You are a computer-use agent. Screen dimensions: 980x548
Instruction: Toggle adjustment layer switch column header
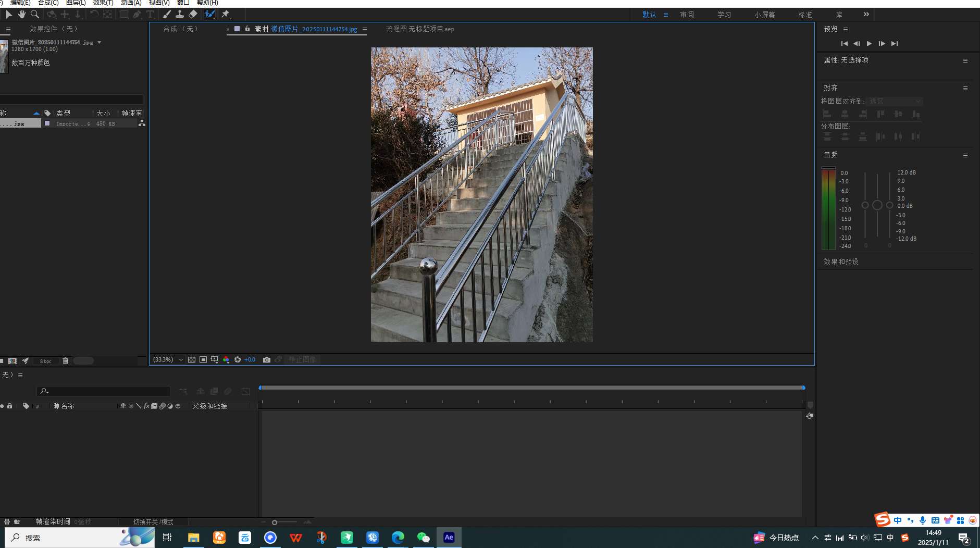170,406
